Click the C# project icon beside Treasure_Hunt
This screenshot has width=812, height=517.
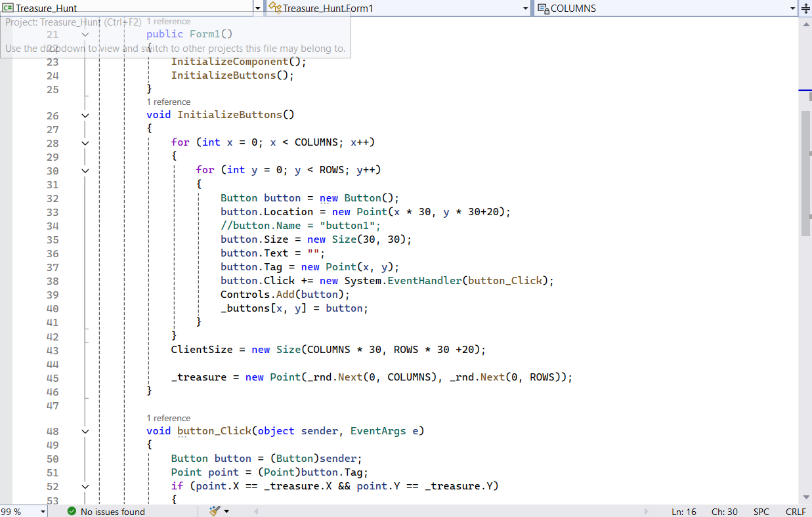pyautogui.click(x=8, y=9)
